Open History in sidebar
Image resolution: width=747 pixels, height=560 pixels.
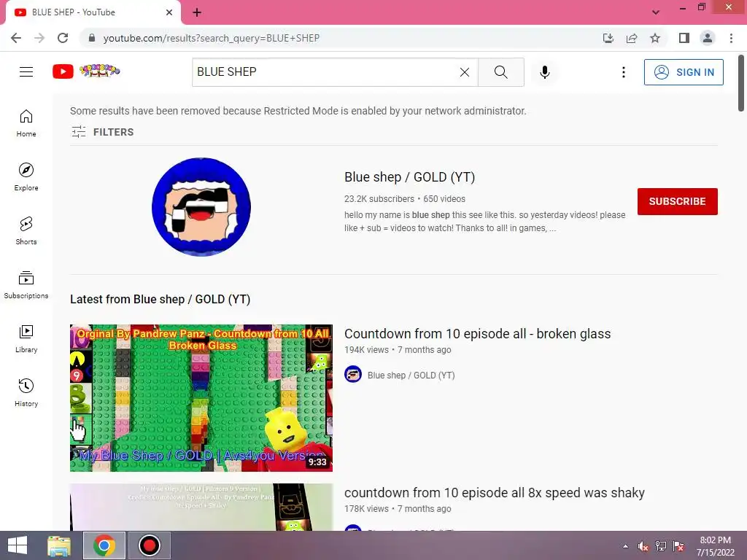point(26,393)
